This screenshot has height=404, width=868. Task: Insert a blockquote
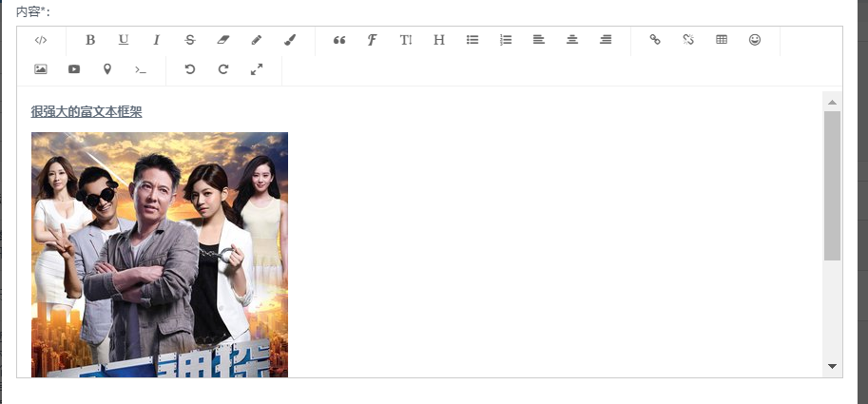pyautogui.click(x=339, y=40)
